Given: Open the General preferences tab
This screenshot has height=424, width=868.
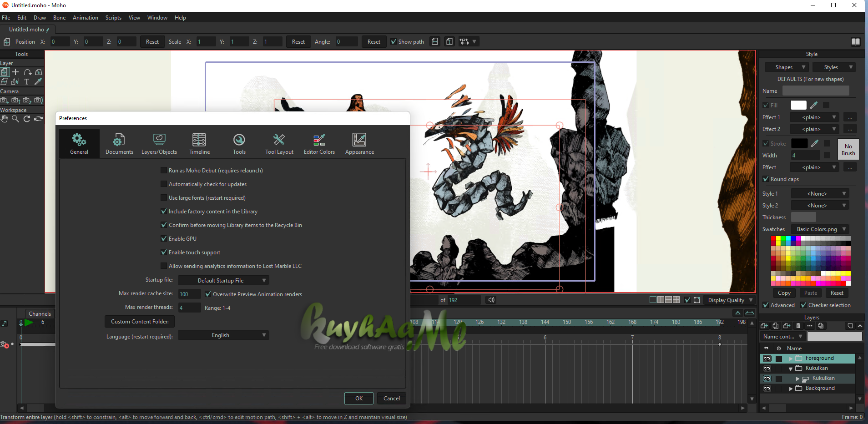Looking at the screenshot, I should coord(79,143).
